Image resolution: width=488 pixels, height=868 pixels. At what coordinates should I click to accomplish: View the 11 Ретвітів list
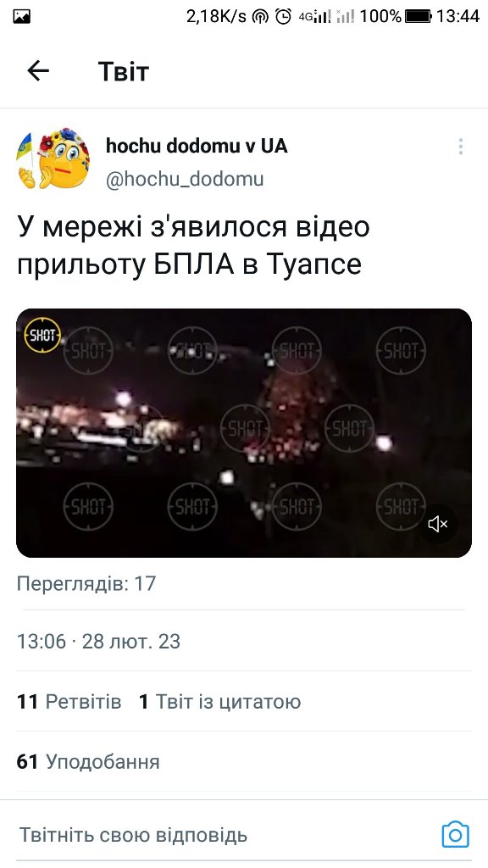click(69, 701)
